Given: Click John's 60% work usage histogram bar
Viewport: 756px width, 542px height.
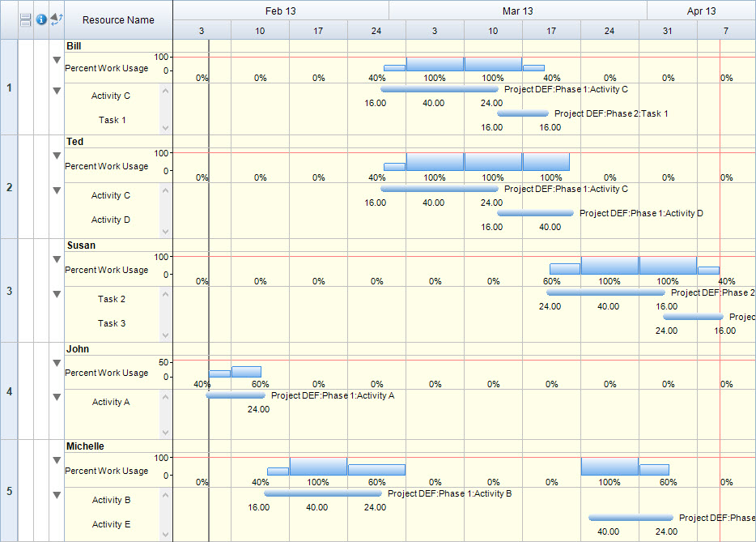Looking at the screenshot, I should click(246, 372).
